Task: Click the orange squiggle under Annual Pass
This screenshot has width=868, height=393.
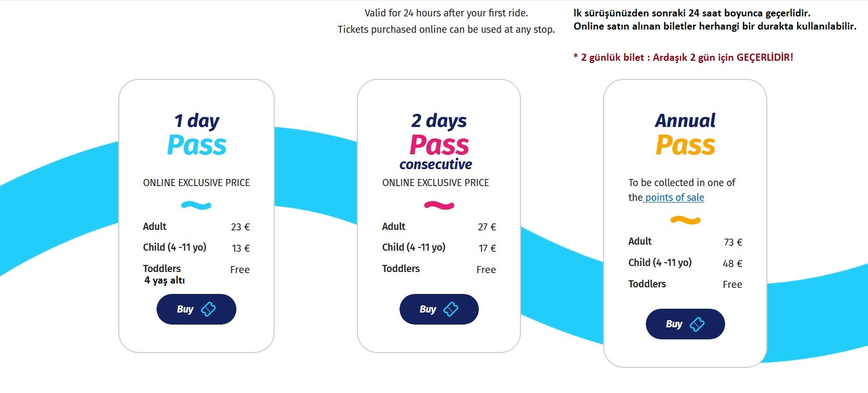Action: (685, 221)
